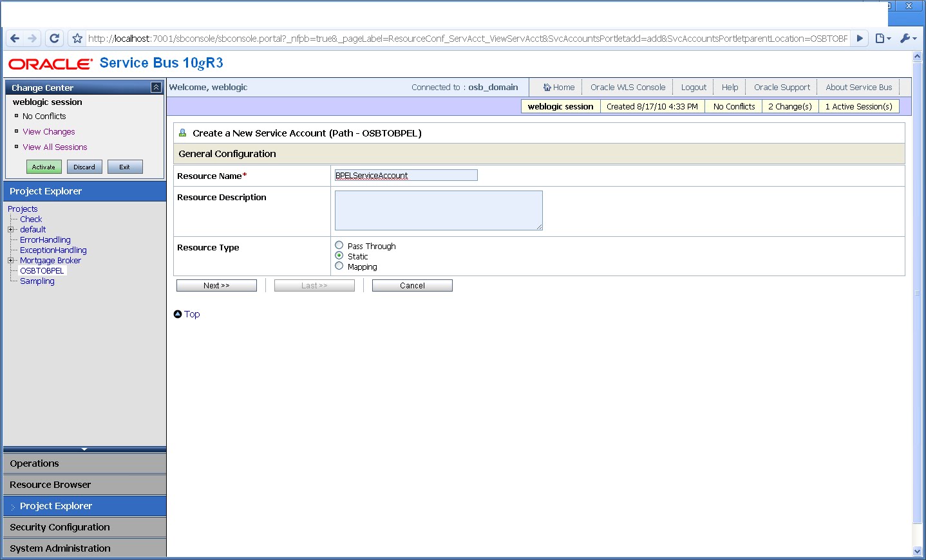This screenshot has height=560, width=926.
Task: Expand the default project node
Action: pos(10,230)
